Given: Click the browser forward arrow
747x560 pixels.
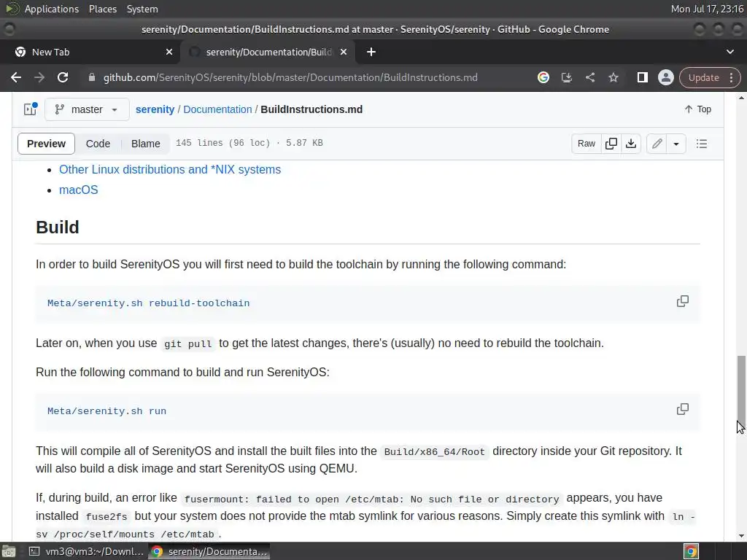Looking at the screenshot, I should point(39,77).
